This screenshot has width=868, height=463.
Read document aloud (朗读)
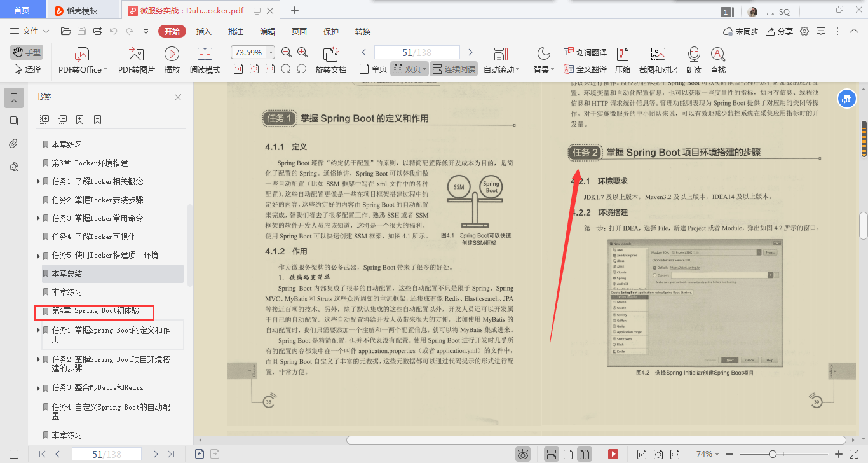point(694,61)
